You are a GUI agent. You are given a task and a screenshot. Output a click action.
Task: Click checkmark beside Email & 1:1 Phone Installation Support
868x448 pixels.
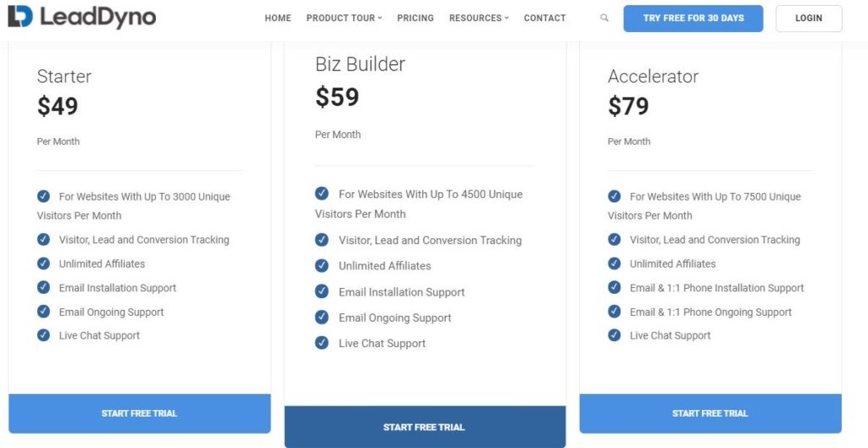pos(615,287)
